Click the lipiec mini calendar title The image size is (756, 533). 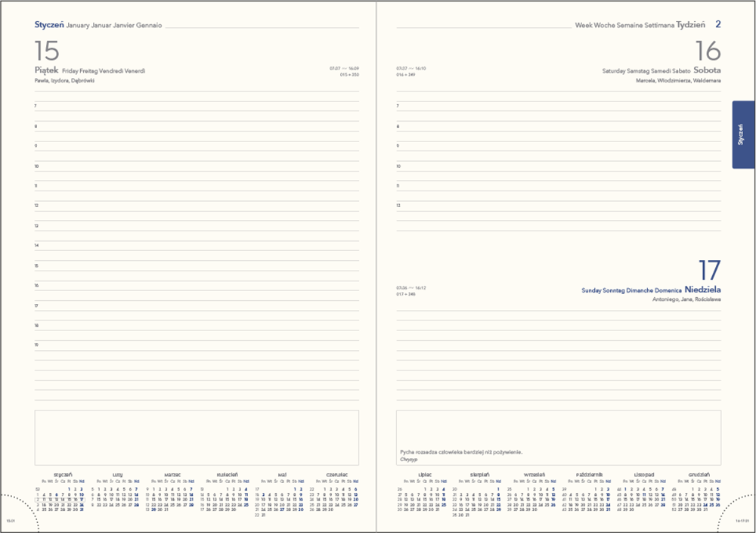point(425,475)
